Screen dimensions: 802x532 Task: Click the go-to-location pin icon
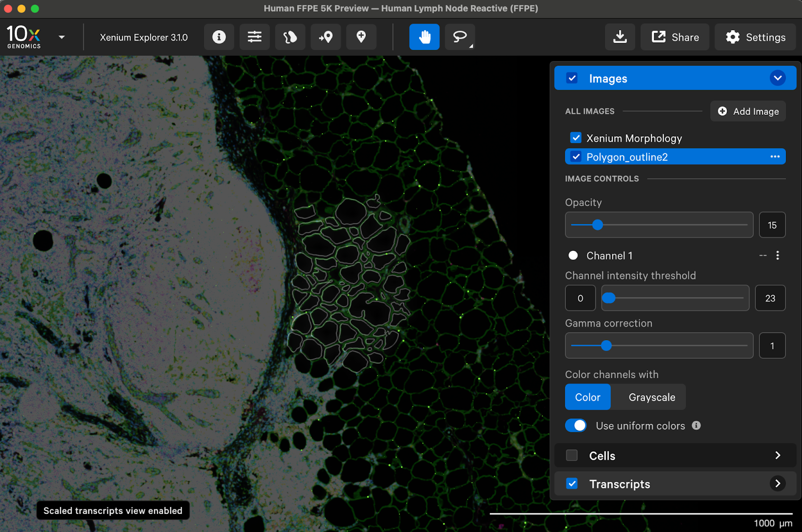point(326,37)
